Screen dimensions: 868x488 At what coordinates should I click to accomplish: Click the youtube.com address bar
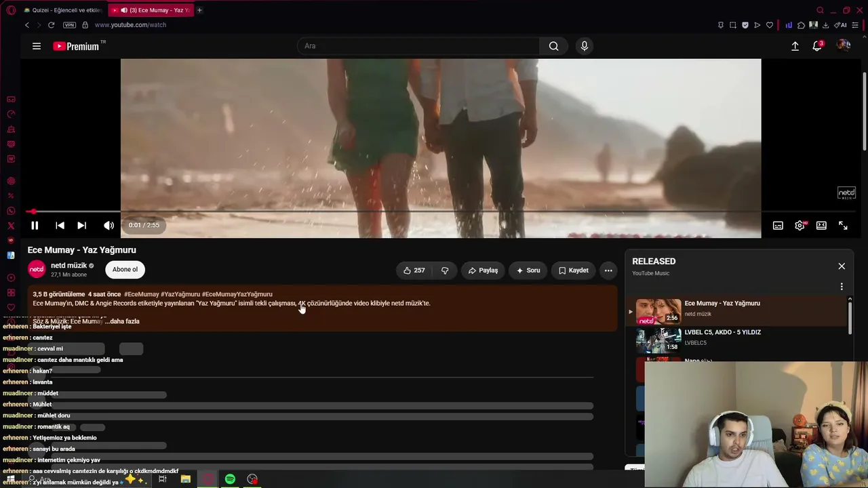point(130,25)
